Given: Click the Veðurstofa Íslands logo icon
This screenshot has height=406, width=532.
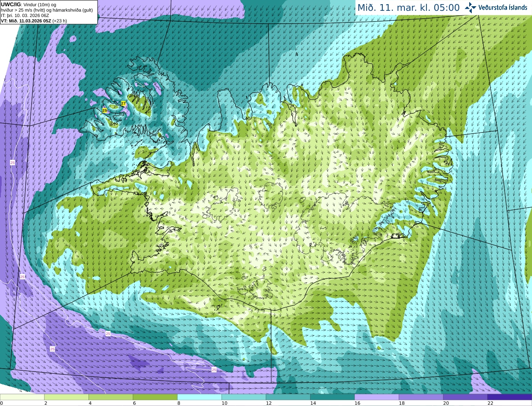Looking at the screenshot, I should pyautogui.click(x=470, y=7).
